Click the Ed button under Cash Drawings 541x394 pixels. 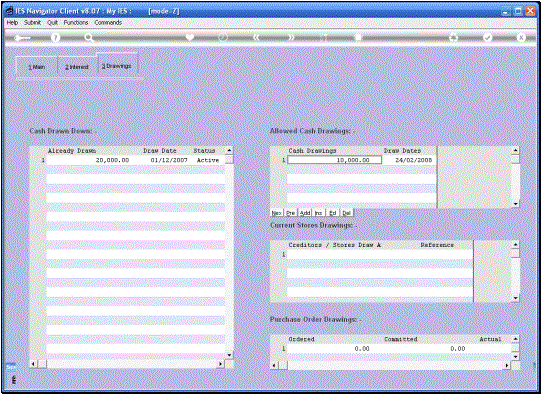click(333, 213)
